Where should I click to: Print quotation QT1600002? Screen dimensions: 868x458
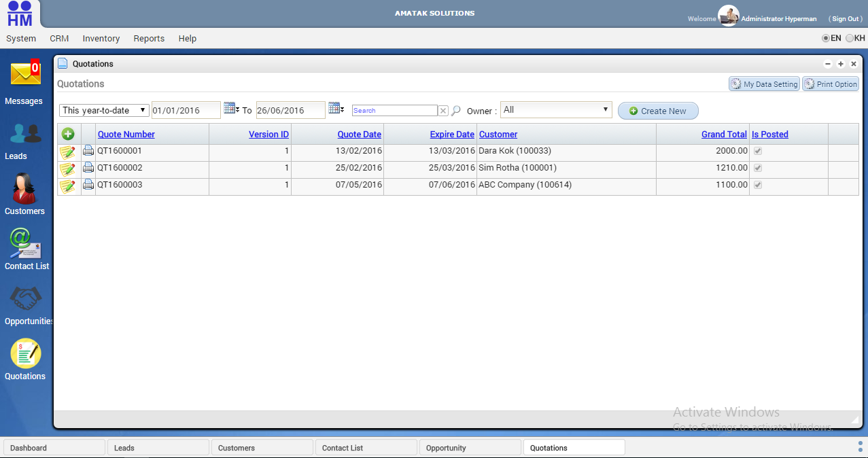[x=88, y=168]
